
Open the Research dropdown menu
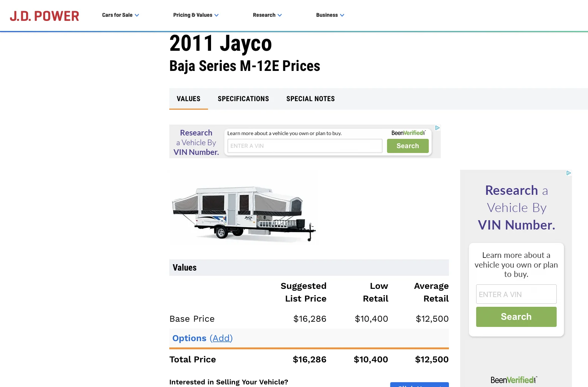pyautogui.click(x=267, y=15)
